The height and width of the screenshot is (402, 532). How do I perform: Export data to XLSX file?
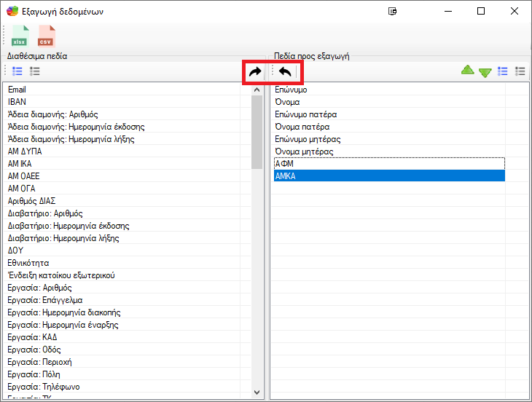click(20, 36)
